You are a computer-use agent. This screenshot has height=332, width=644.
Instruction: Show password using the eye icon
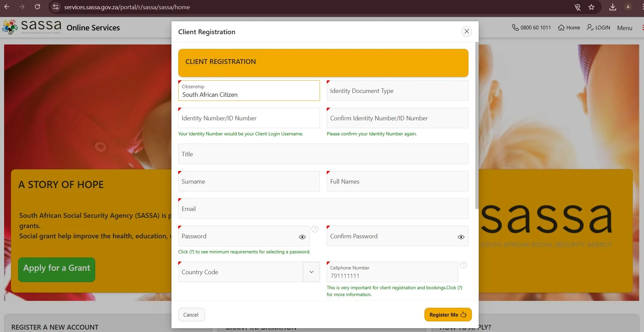(x=302, y=237)
